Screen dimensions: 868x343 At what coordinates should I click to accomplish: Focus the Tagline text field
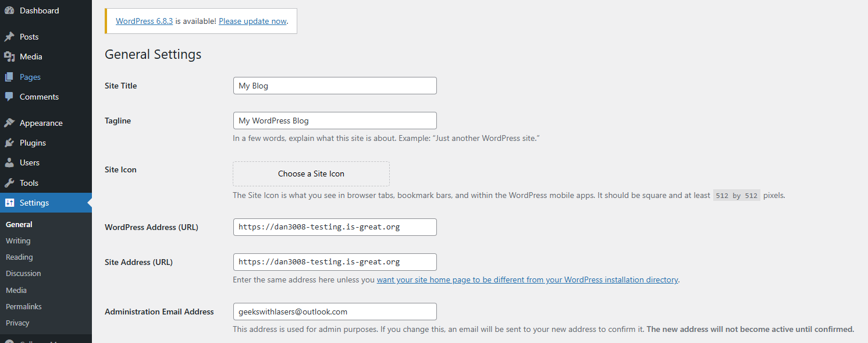click(335, 121)
